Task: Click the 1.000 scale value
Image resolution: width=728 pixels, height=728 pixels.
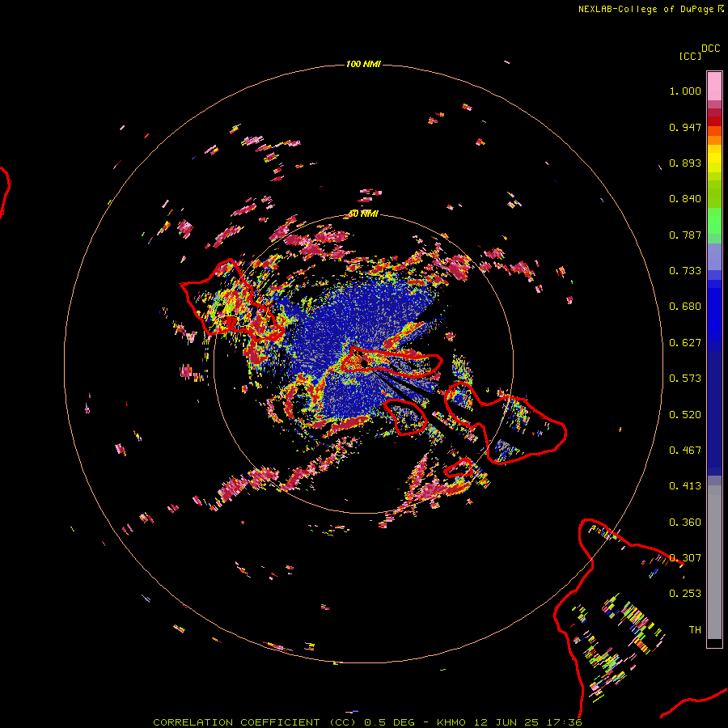Action: 685,91
